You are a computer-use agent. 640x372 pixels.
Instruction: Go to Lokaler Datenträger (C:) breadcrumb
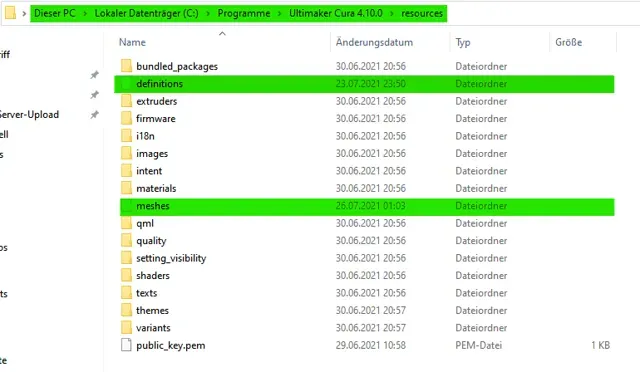147,13
